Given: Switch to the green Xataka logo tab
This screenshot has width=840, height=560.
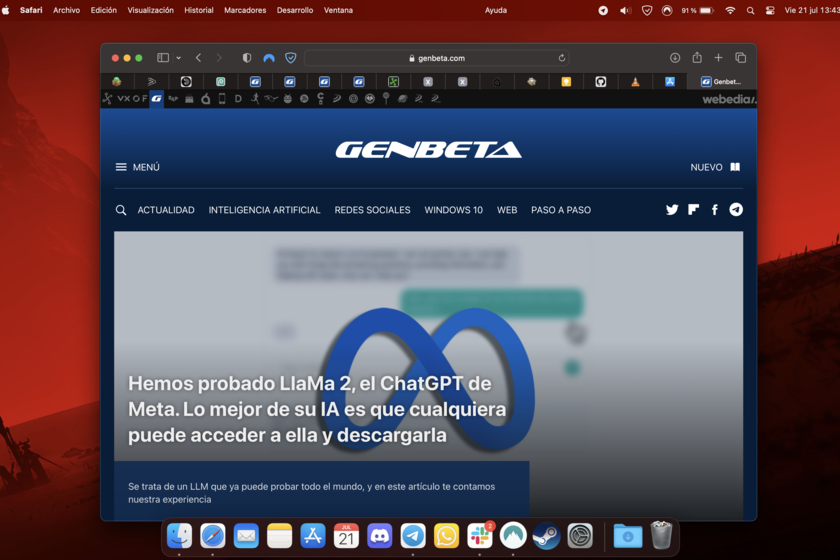Looking at the screenshot, I should [x=393, y=81].
